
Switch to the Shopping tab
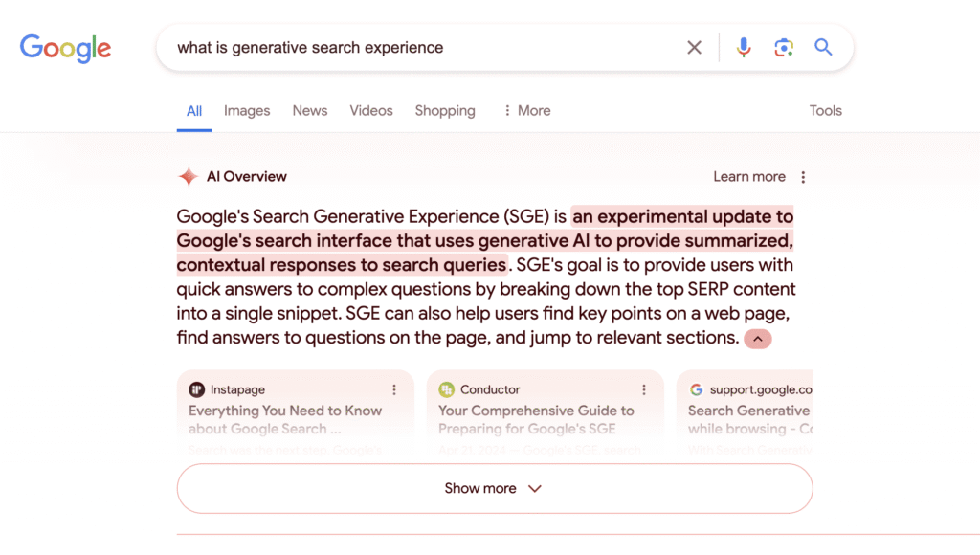point(444,110)
